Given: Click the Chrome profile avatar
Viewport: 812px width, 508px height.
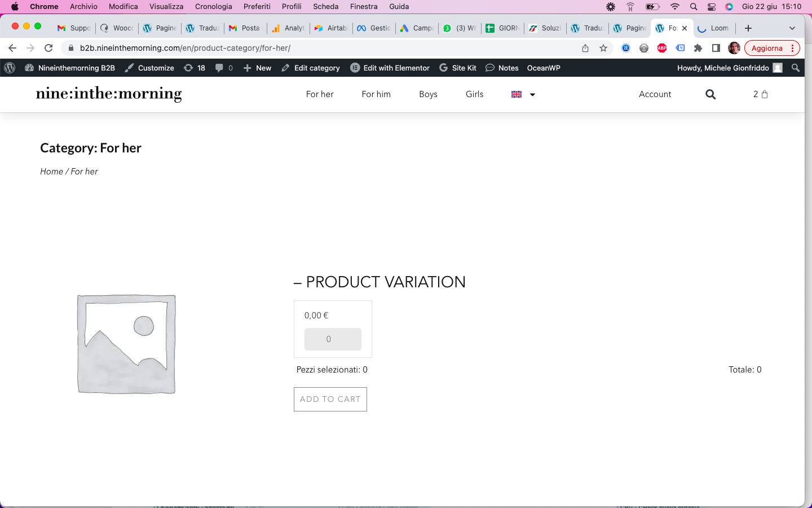Looking at the screenshot, I should pyautogui.click(x=734, y=48).
